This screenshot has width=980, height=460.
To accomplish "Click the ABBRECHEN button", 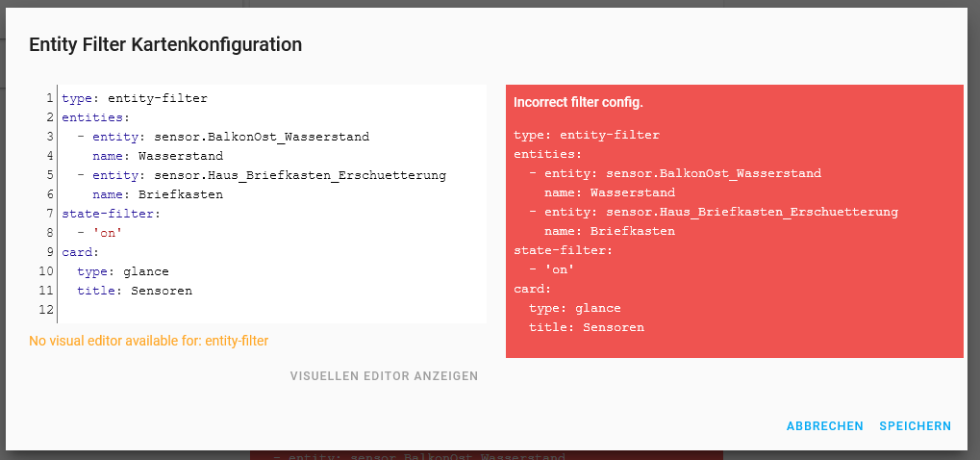I will click(x=824, y=426).
